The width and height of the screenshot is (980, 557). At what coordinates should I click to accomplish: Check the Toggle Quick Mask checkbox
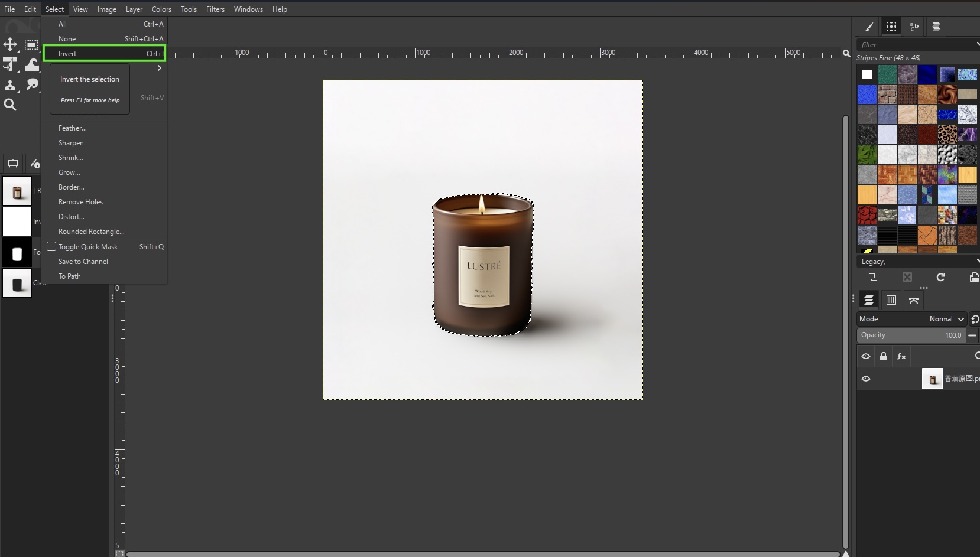(x=51, y=246)
